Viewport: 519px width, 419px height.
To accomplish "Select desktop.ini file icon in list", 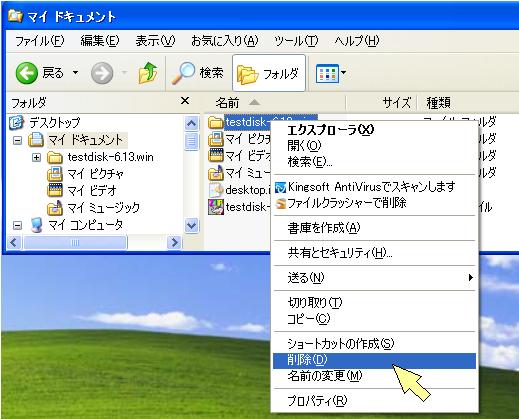I will pos(216,190).
